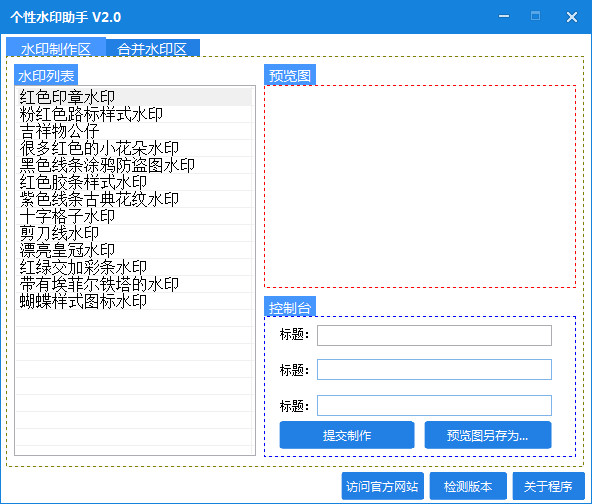
Task: Select 剪刀线水印 list entry
Action: 134,233
